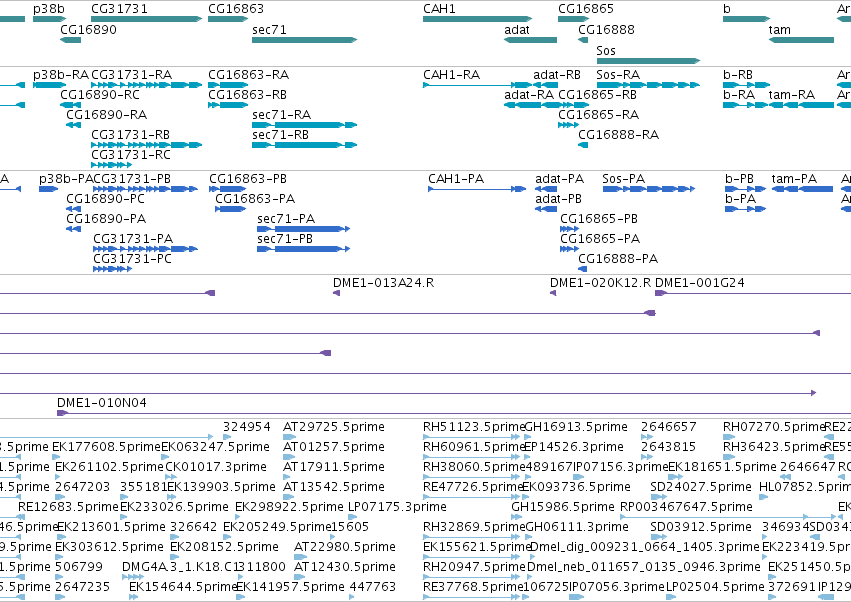Select the CAH1 gene label
This screenshot has height=602, width=851.
coord(439,9)
